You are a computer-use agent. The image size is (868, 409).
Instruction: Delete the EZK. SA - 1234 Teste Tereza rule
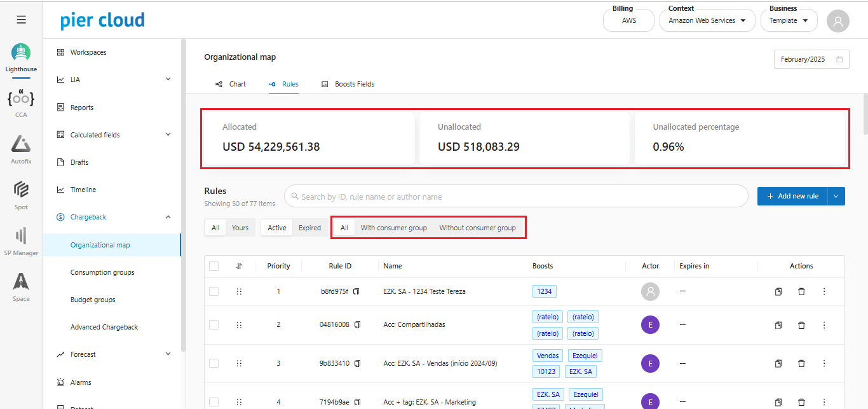tap(801, 291)
